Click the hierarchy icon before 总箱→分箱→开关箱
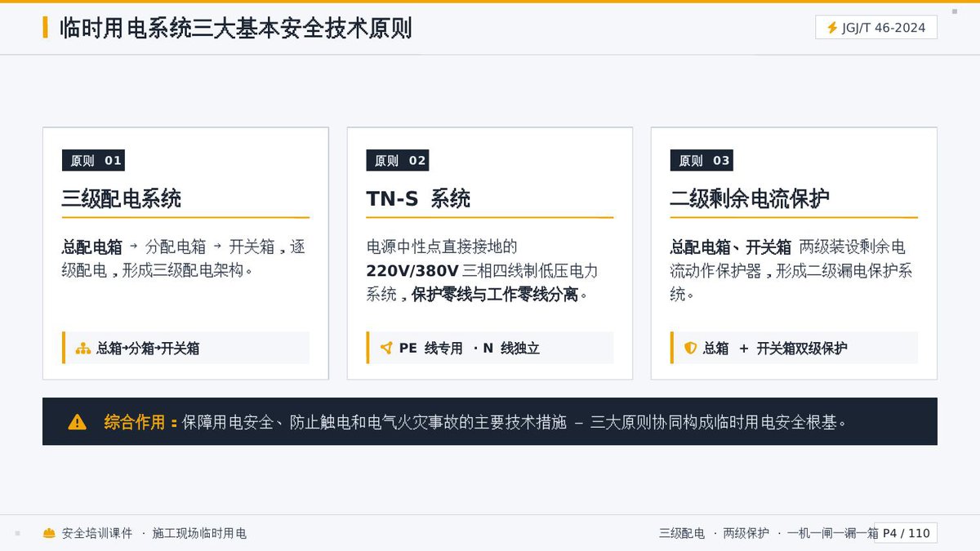Screen dimensions: 980x551 82,349
